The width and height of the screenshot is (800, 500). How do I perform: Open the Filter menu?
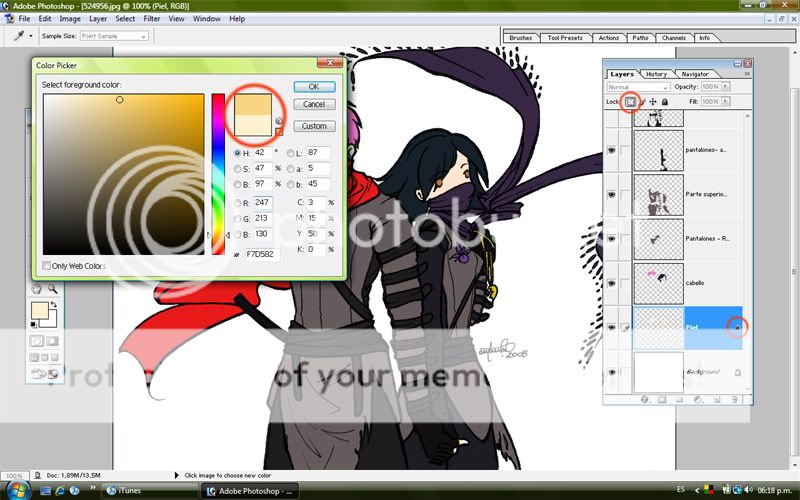tap(152, 19)
